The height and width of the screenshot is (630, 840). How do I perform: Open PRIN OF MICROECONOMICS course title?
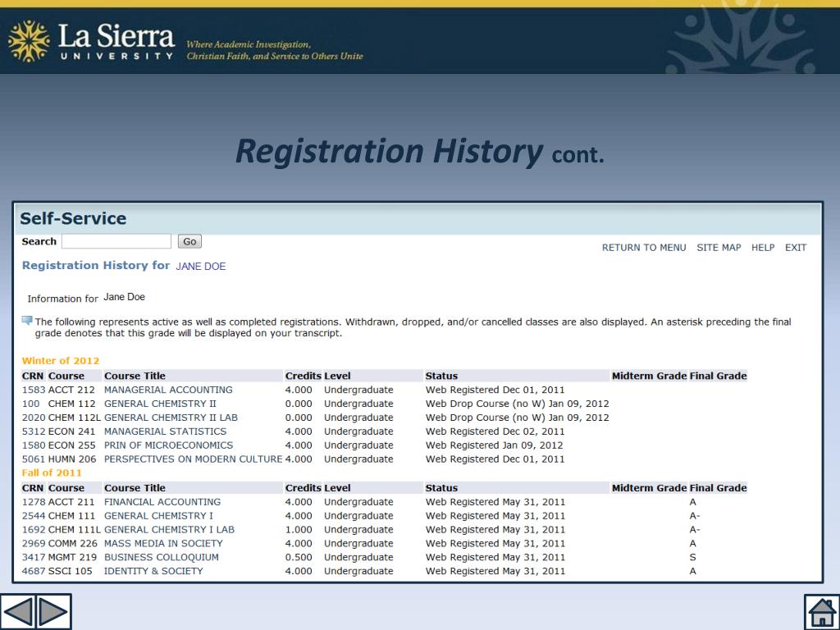(168, 445)
